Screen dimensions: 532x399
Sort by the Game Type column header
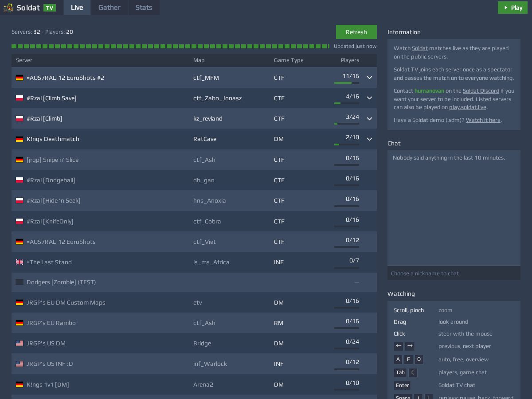[x=289, y=60]
